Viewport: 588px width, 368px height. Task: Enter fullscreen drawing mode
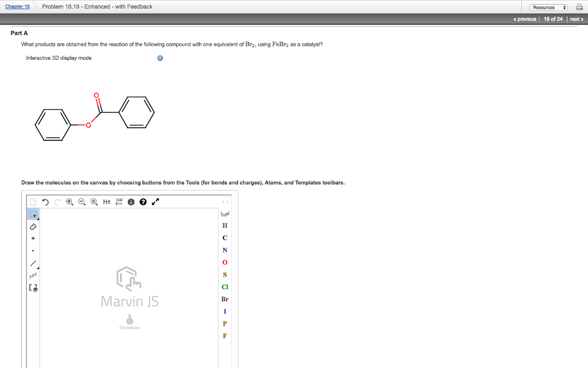tap(154, 201)
